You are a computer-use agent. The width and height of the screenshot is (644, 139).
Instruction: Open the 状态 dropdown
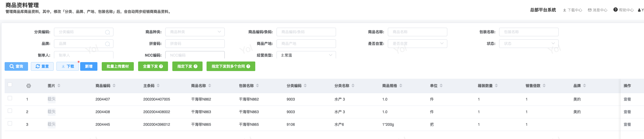point(528,44)
